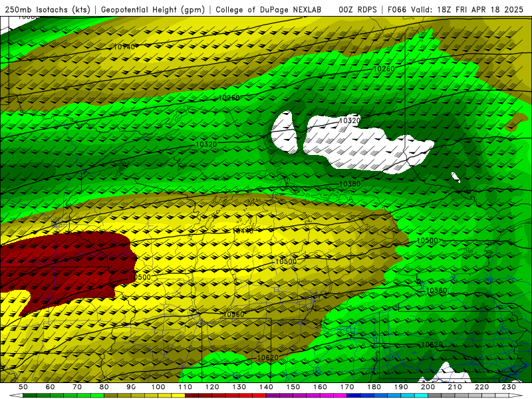This screenshot has height=399, width=532.
Task: Click the '180' legend value
Action: tap(374, 387)
